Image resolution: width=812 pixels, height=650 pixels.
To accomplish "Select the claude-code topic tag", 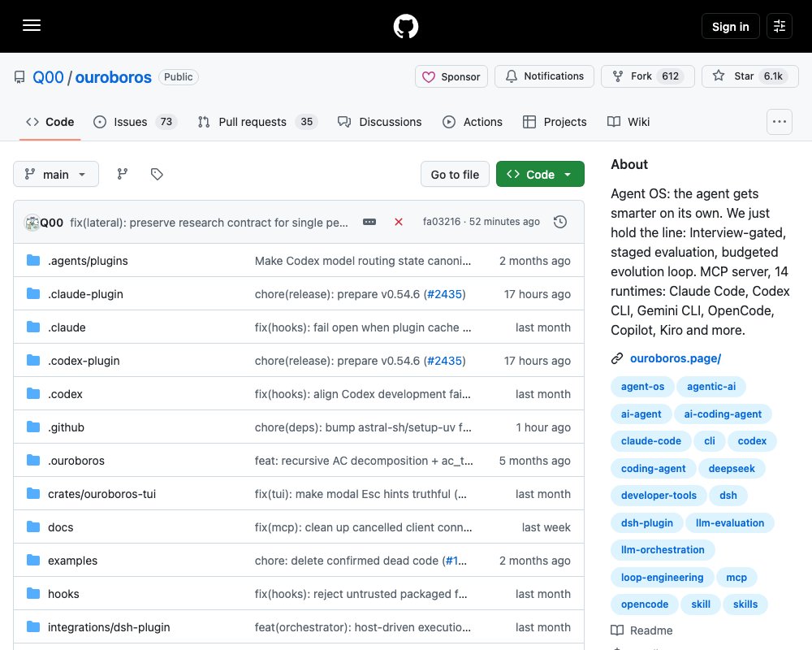I will tap(651, 440).
